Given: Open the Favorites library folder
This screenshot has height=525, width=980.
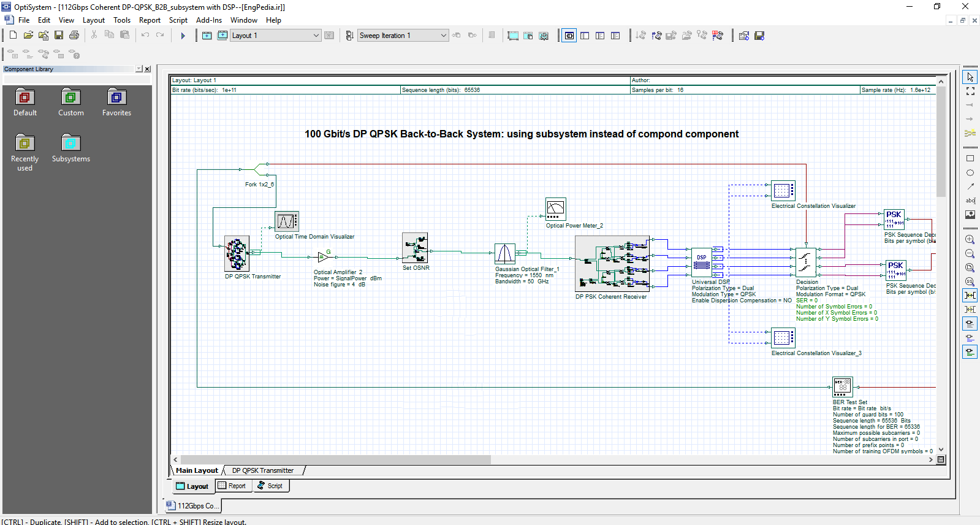Looking at the screenshot, I should [x=116, y=102].
